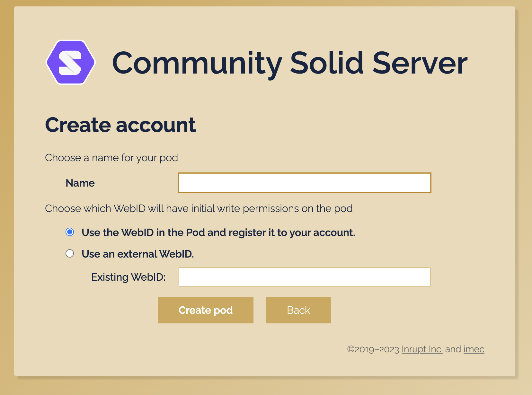Click the "Existing WebID:" label
This screenshot has height=395, width=532.
click(128, 277)
